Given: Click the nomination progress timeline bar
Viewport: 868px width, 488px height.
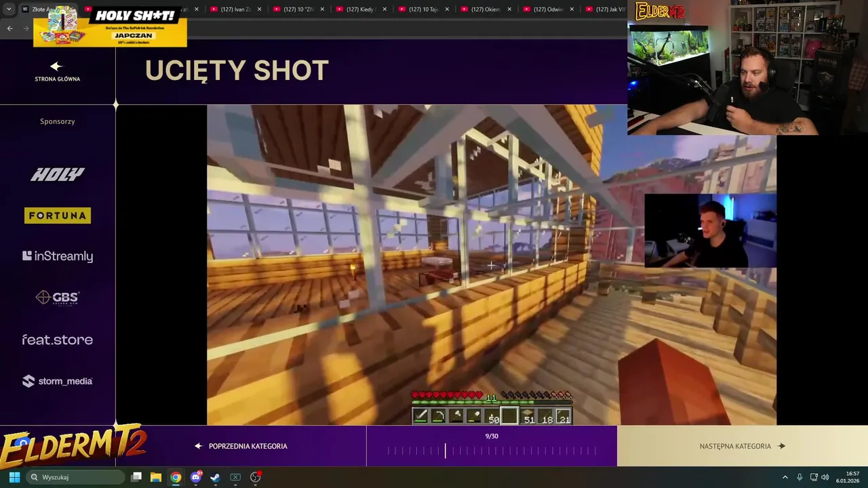Looking at the screenshot, I should pos(492,451).
